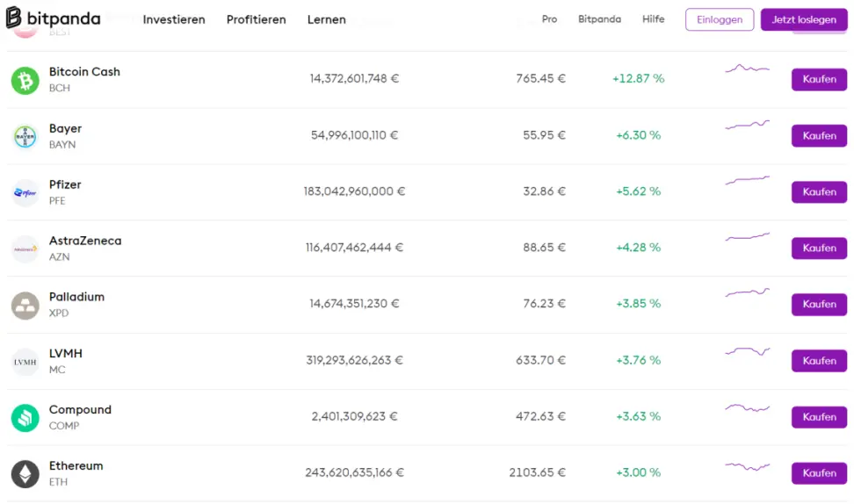The image size is (854, 504).
Task: Click the Jetzt loslegen button
Action: tap(804, 19)
